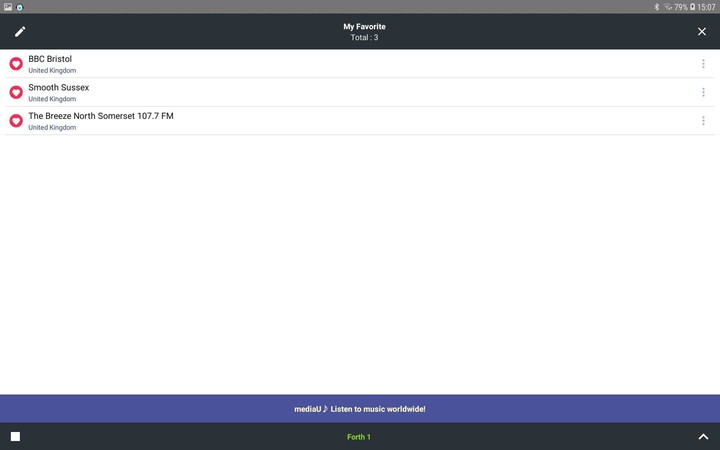Toggle the Smooth Sussex heart icon

pyautogui.click(x=16, y=92)
